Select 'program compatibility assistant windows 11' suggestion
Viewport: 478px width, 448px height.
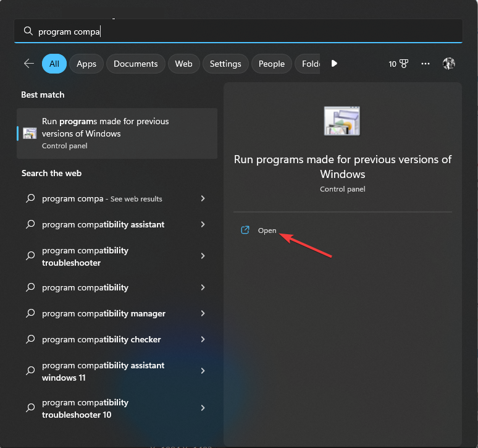coord(117,371)
